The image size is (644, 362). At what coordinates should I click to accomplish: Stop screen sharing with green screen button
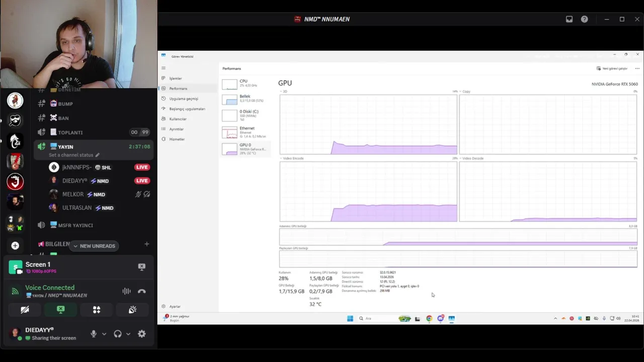60,310
